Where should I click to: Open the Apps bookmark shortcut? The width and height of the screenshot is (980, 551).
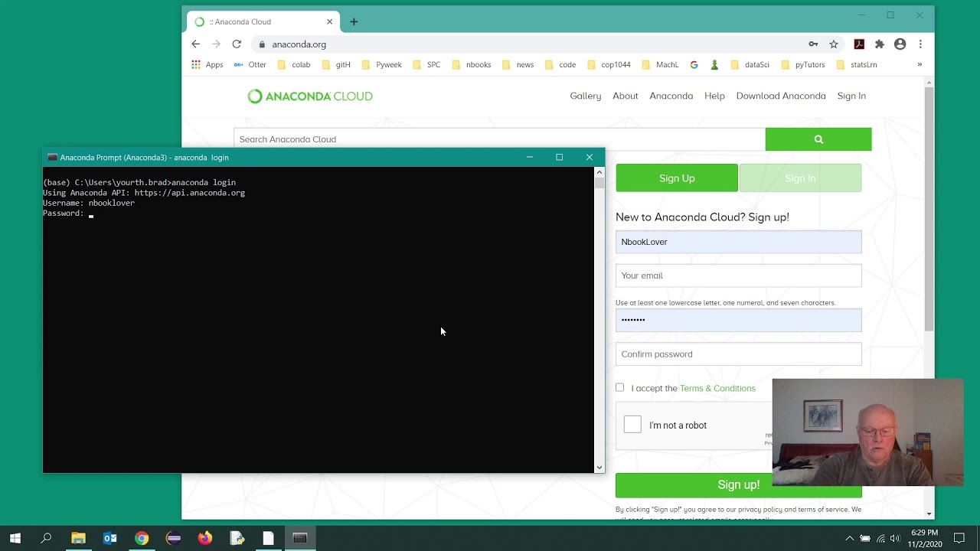pyautogui.click(x=207, y=65)
